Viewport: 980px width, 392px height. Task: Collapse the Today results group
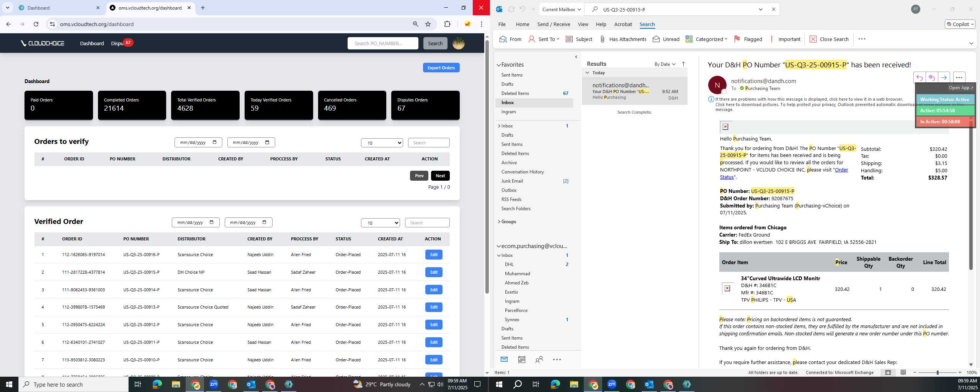pyautogui.click(x=587, y=73)
